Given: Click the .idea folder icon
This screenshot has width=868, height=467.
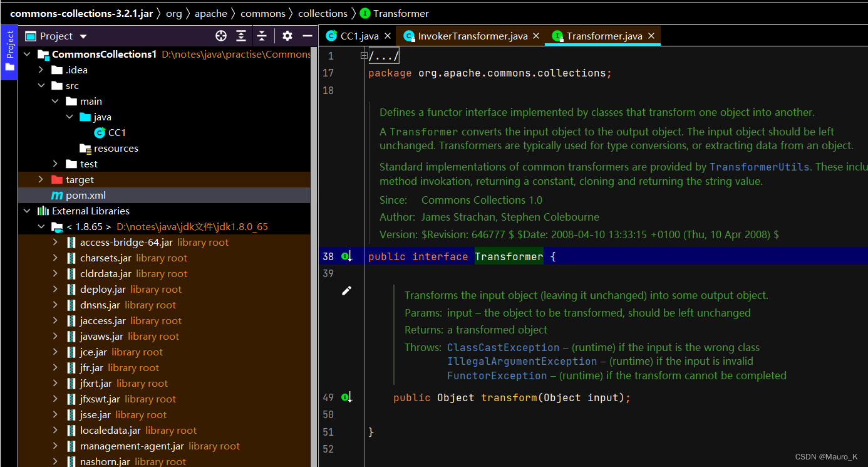Looking at the screenshot, I should pyautogui.click(x=57, y=70).
